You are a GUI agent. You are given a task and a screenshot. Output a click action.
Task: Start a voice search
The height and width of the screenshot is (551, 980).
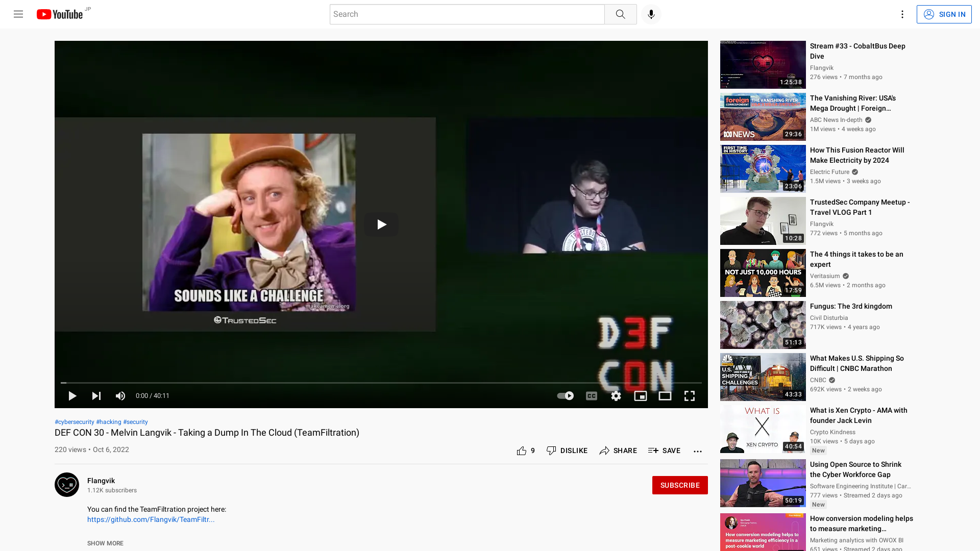coord(650,14)
